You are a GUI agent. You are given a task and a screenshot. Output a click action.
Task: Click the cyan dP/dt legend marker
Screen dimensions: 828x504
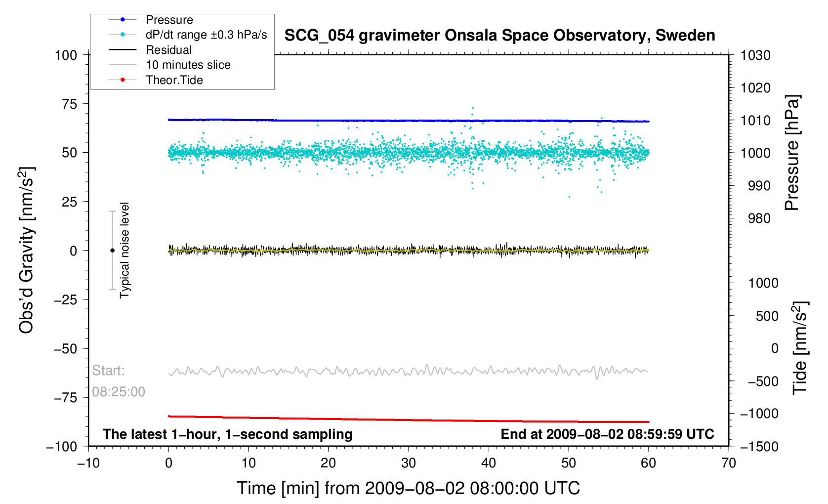(x=123, y=35)
